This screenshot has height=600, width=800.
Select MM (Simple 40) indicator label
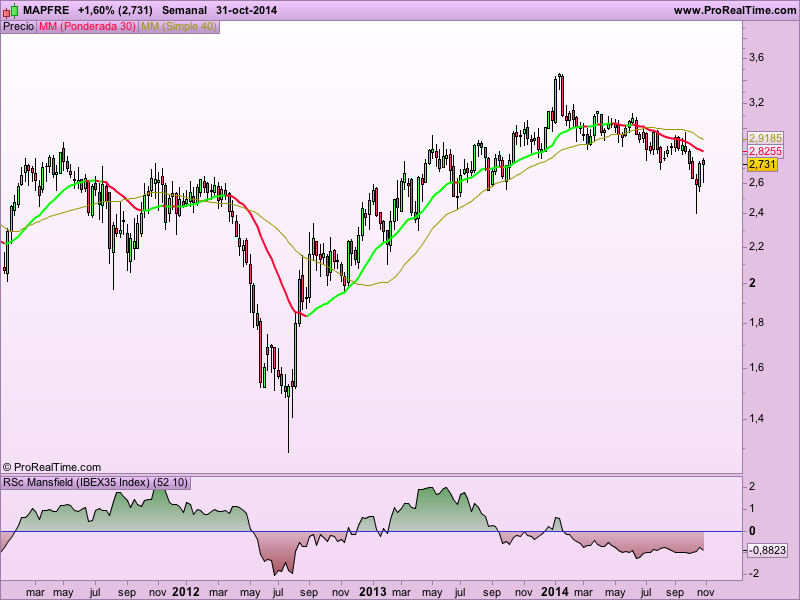[179, 27]
